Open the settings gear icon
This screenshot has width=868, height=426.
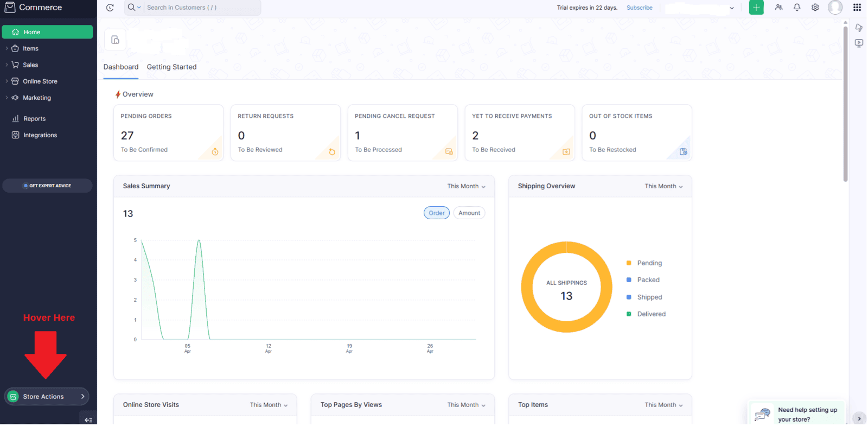pyautogui.click(x=815, y=8)
